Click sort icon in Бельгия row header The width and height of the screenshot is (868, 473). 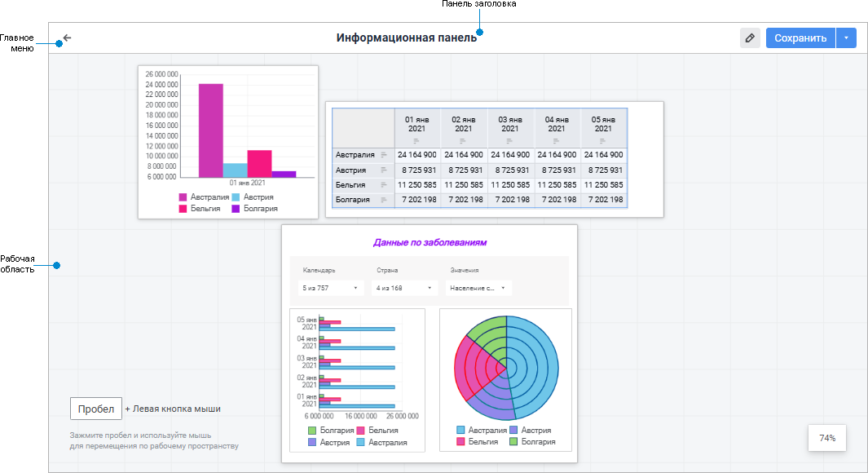pyautogui.click(x=384, y=185)
